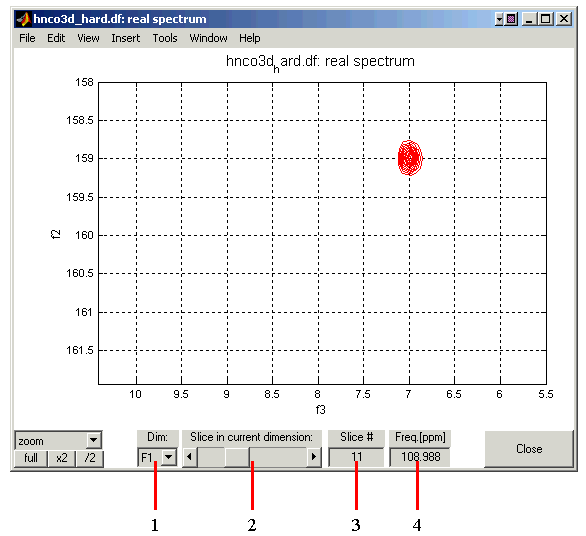The image size is (586, 536).
Task: Click the /2 zoom button
Action: point(90,458)
